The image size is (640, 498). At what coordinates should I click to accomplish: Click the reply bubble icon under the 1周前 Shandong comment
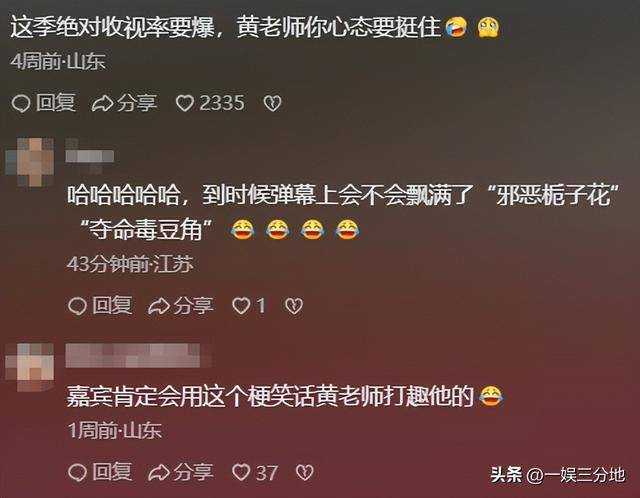pyautogui.click(x=77, y=473)
